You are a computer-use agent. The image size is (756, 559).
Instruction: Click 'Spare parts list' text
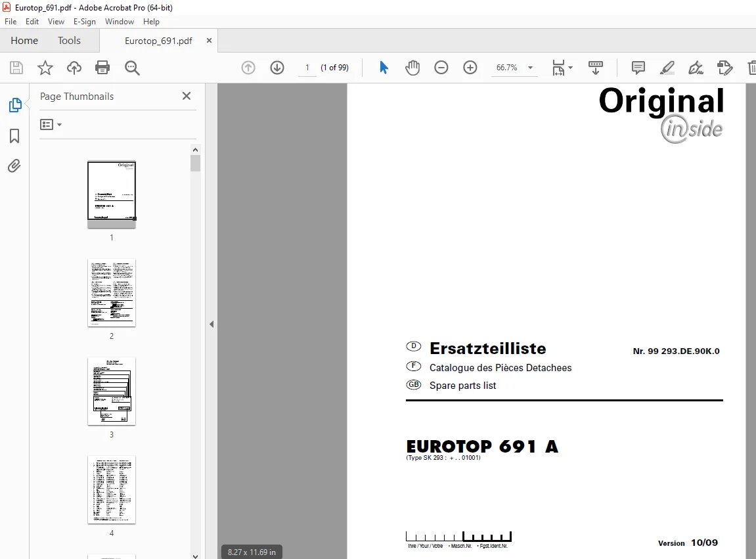[x=462, y=386]
